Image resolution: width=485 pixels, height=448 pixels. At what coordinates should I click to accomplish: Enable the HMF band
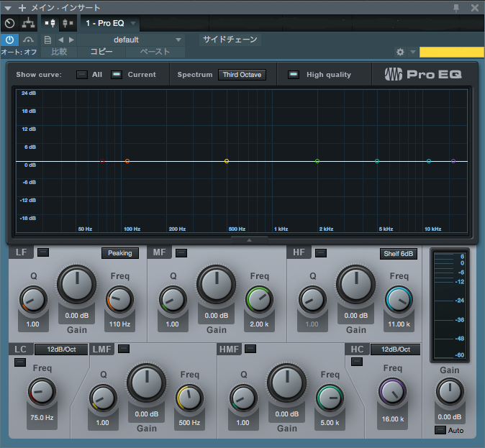(250, 349)
